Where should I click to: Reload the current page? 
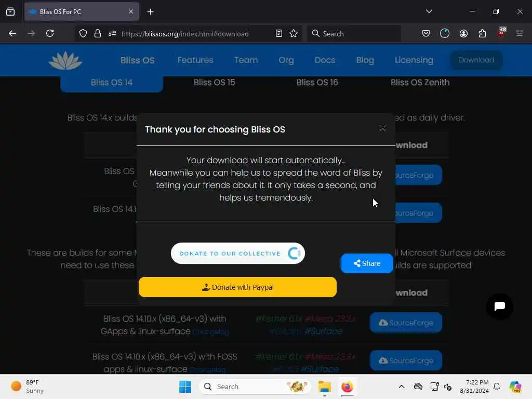pyautogui.click(x=50, y=34)
